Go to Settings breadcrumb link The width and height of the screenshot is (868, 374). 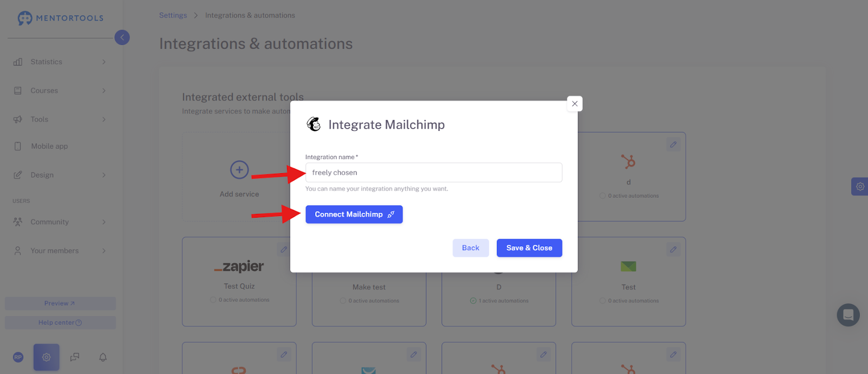pyautogui.click(x=173, y=15)
